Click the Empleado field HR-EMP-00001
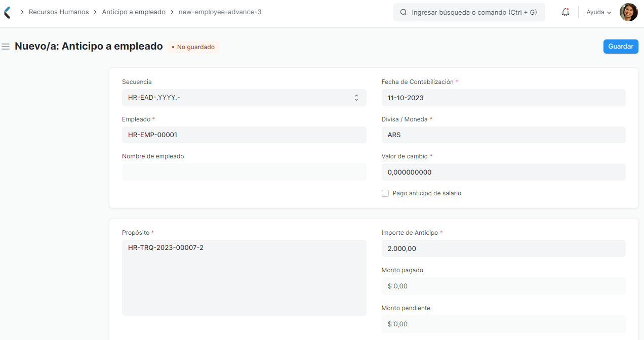644x340 pixels. point(244,135)
